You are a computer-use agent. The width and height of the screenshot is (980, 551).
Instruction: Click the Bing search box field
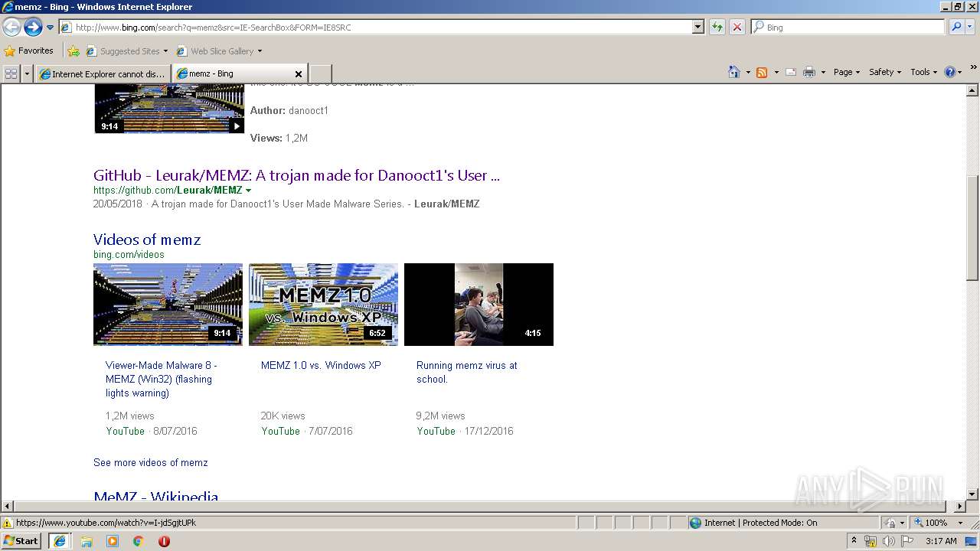tap(848, 27)
